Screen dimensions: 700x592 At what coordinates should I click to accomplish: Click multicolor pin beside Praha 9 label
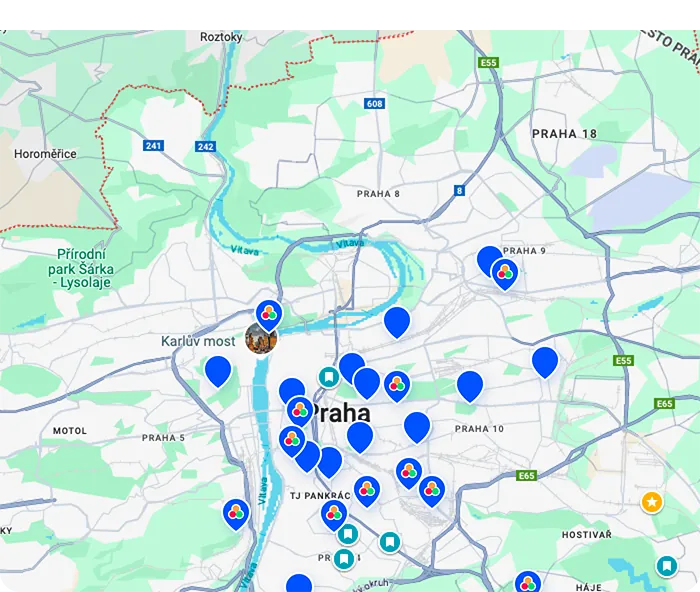pyautogui.click(x=505, y=273)
